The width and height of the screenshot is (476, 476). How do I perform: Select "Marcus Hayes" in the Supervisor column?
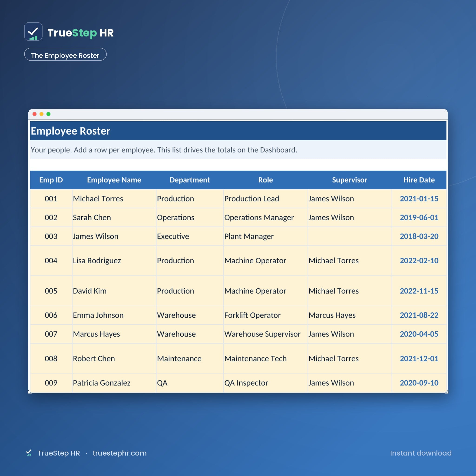pos(350,315)
